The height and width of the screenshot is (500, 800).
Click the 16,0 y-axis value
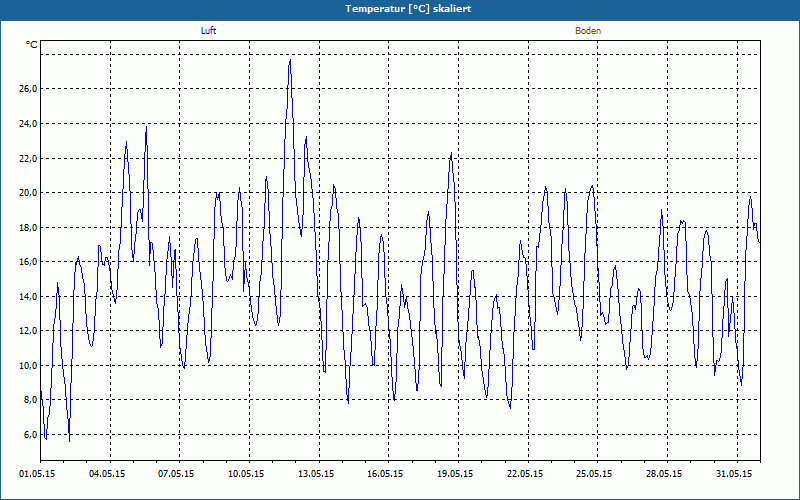tap(28, 262)
